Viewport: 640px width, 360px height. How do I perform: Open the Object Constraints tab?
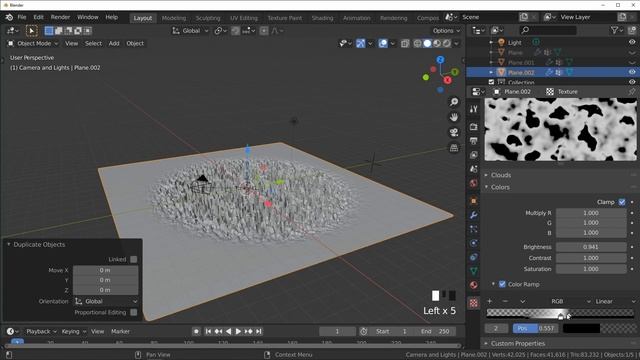(x=473, y=257)
